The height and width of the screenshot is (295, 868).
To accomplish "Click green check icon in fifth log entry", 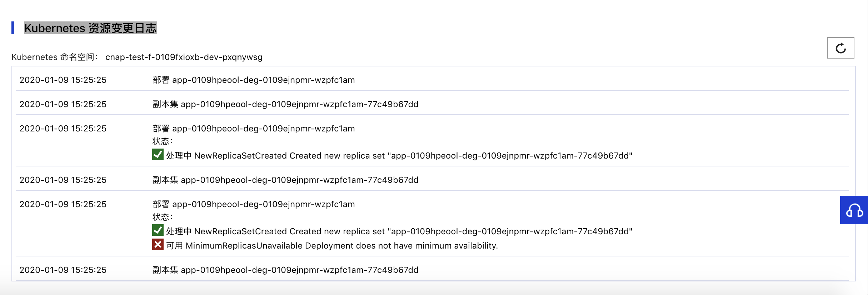I will (158, 230).
